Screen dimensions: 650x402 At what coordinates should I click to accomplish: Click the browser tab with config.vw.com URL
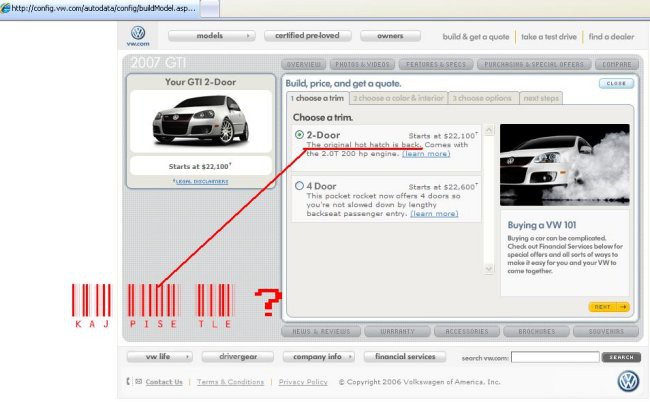point(100,8)
